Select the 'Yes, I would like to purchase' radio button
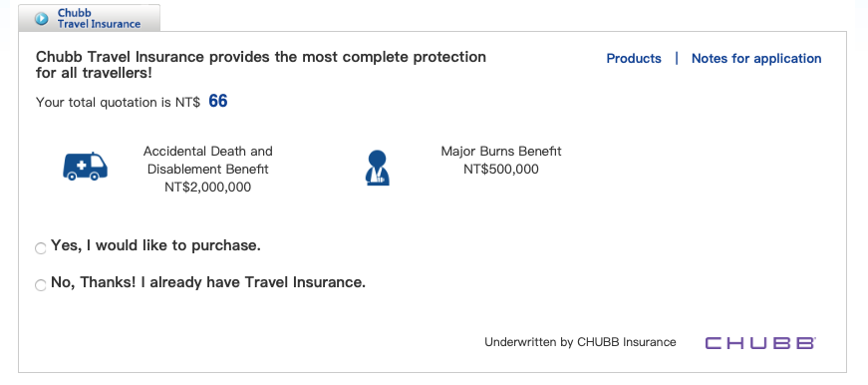868x385 pixels. (x=41, y=248)
